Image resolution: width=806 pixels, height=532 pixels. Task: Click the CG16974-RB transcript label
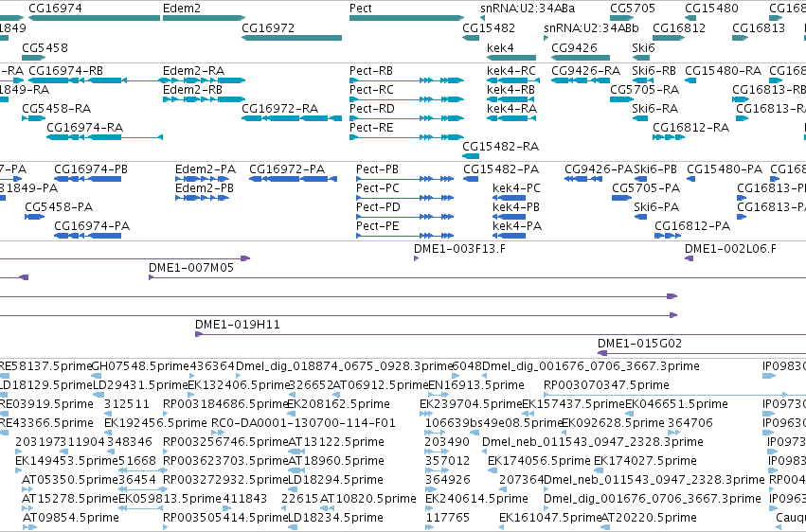click(65, 70)
